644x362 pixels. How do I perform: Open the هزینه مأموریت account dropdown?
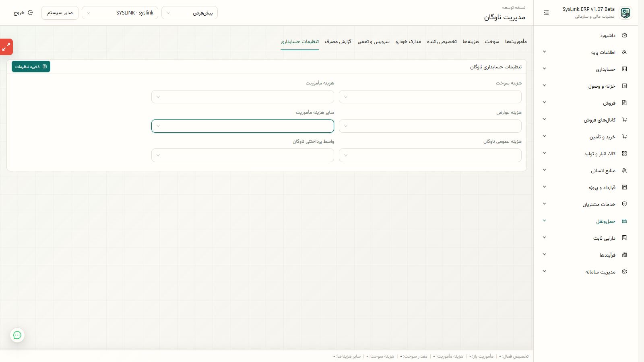coord(243,97)
